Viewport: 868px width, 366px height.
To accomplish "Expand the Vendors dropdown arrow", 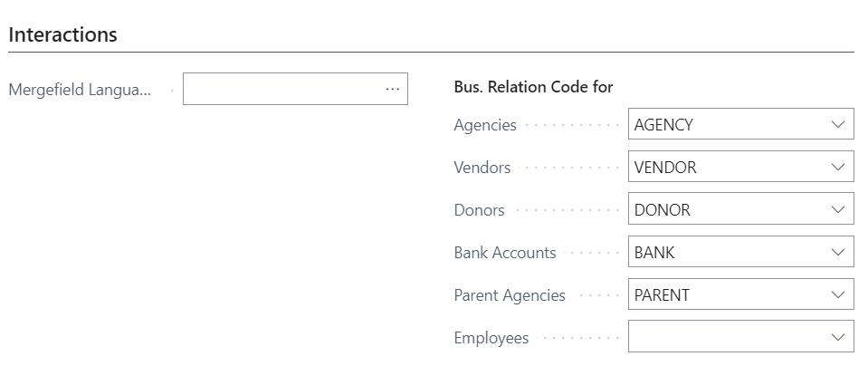I will [x=837, y=168].
